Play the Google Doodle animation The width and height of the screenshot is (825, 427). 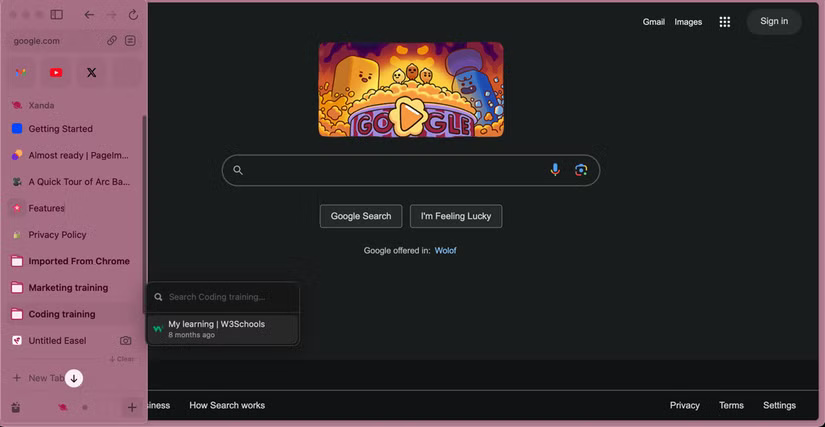coord(409,116)
